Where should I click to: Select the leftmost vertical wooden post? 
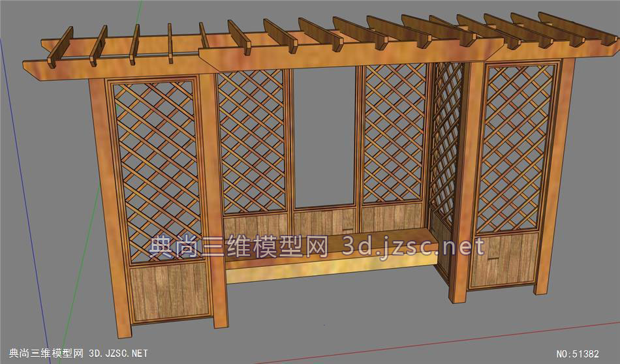[x=110, y=208]
